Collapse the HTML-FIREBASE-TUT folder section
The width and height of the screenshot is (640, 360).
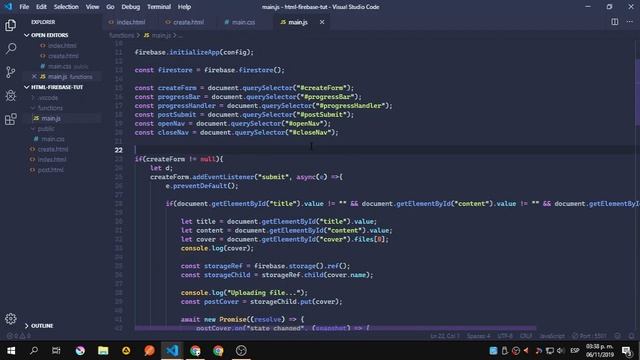(x=57, y=87)
